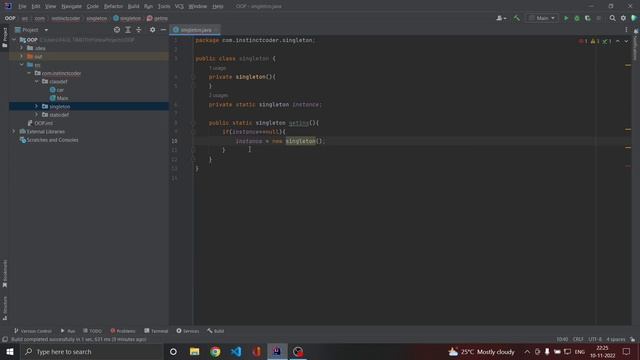This screenshot has height=360, width=640.
Task: Open File Explorer from the taskbar
Action: point(194,351)
